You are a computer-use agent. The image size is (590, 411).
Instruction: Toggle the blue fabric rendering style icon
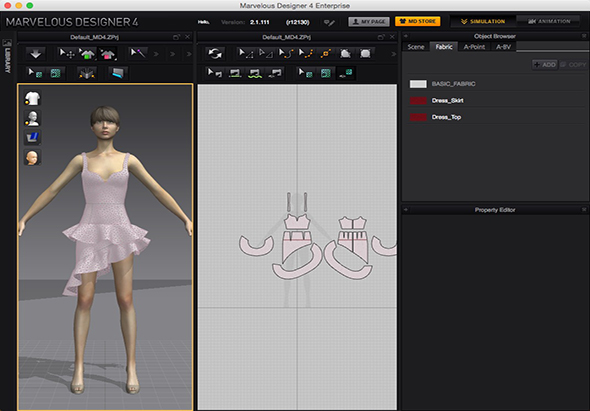coord(32,137)
